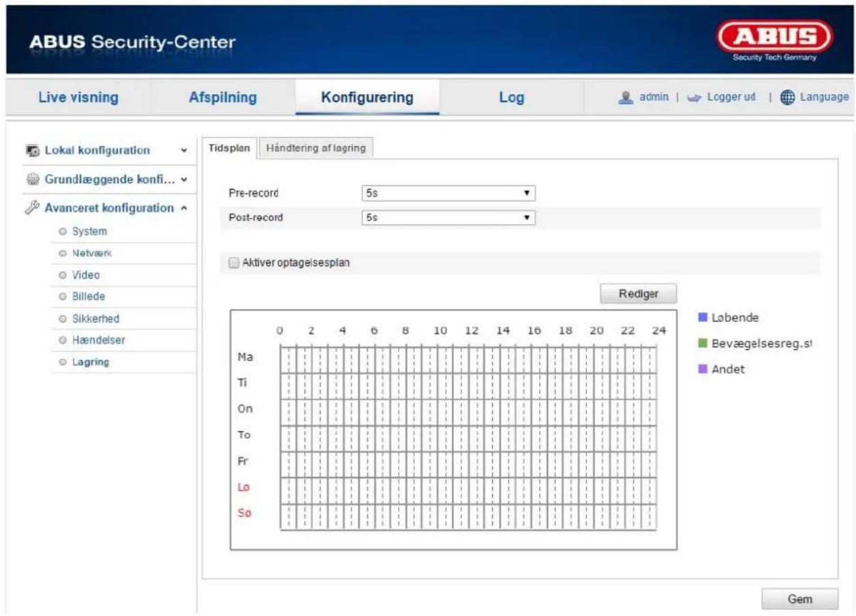Image resolution: width=856 pixels, height=616 pixels.
Task: Select the Tidsplan tab
Action: [x=230, y=149]
